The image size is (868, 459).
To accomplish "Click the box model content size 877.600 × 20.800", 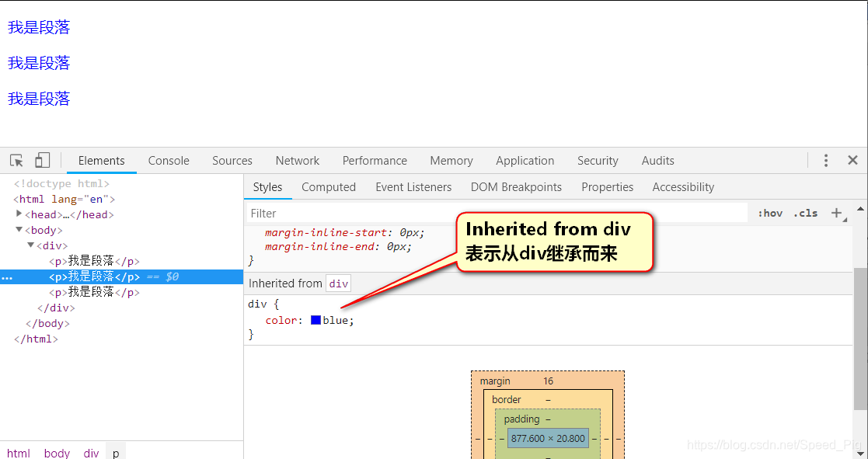I will click(x=548, y=439).
